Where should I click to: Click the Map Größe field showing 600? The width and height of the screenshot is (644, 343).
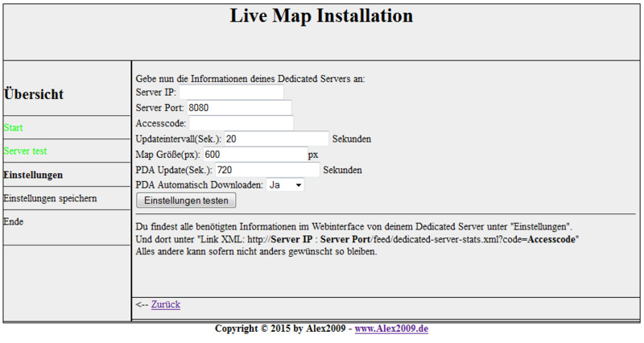coord(254,154)
